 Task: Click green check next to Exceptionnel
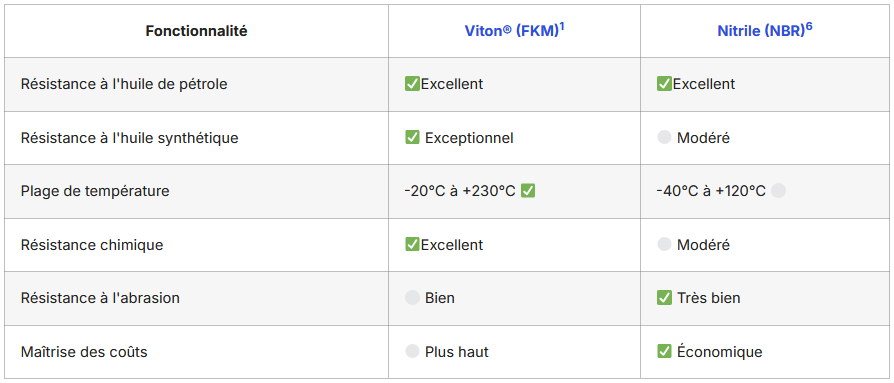[412, 137]
